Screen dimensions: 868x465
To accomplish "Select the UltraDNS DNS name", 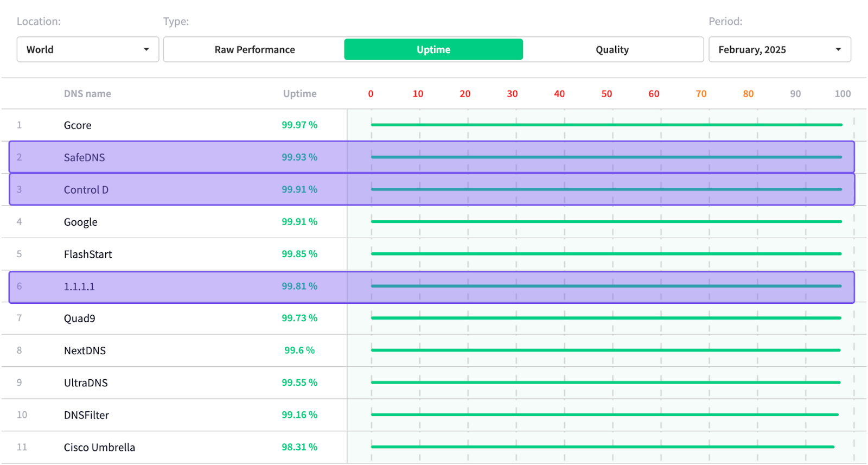I will [86, 383].
